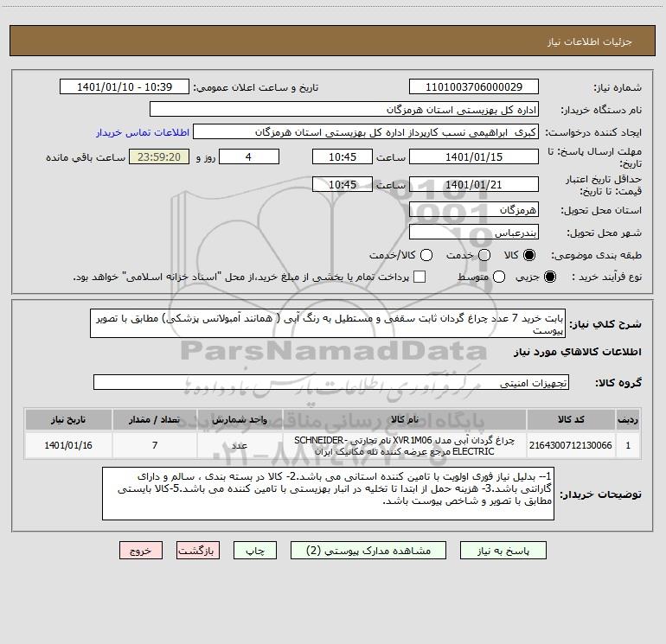The image size is (666, 644).
Task: Open buyer contact info link
Action: (x=143, y=132)
